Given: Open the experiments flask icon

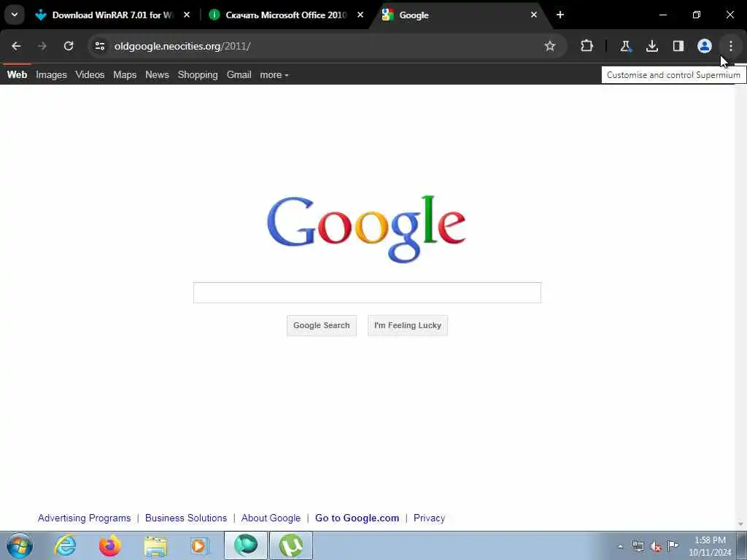Looking at the screenshot, I should tap(625, 46).
